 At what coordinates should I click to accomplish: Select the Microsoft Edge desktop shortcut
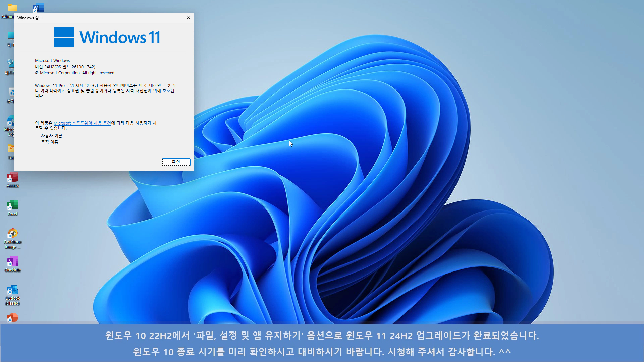point(11,121)
